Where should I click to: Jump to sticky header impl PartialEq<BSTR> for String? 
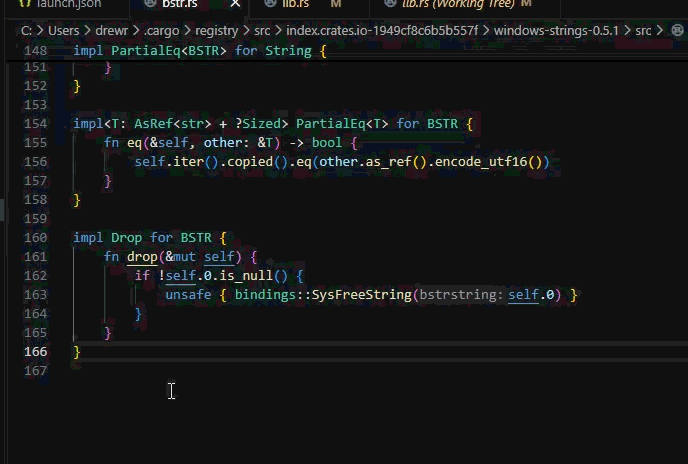(200, 50)
